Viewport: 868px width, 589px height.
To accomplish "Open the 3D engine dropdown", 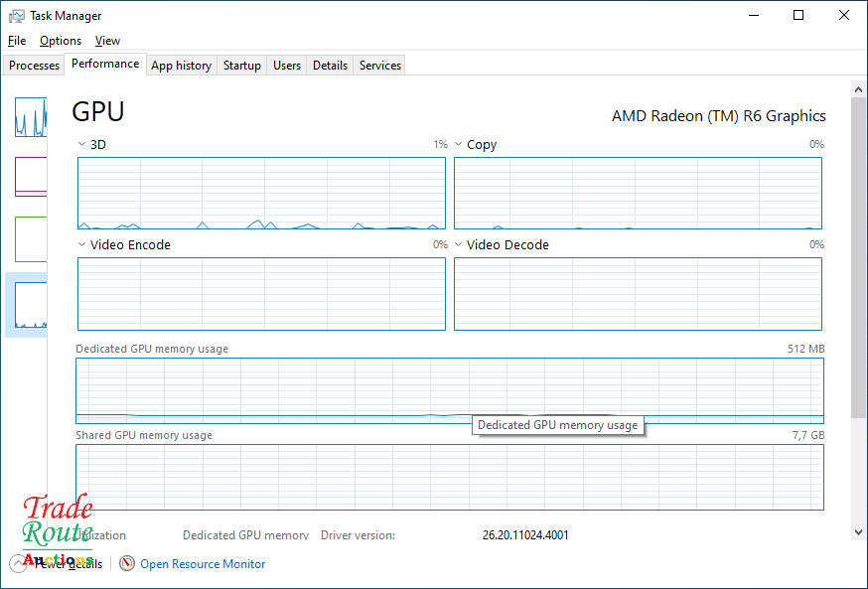I will [x=82, y=145].
